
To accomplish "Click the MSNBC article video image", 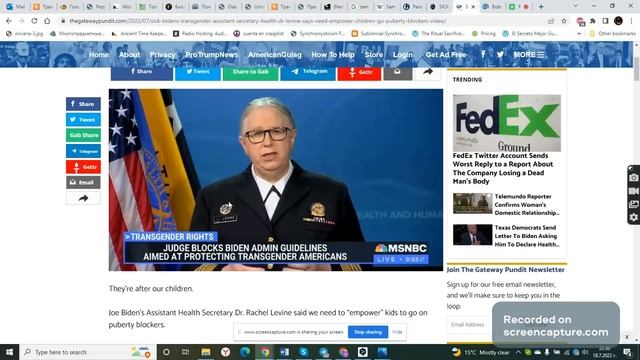I will pos(276,180).
